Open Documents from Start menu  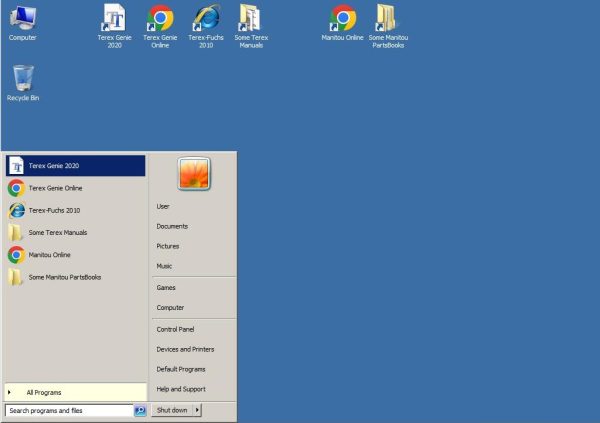pyautogui.click(x=172, y=226)
